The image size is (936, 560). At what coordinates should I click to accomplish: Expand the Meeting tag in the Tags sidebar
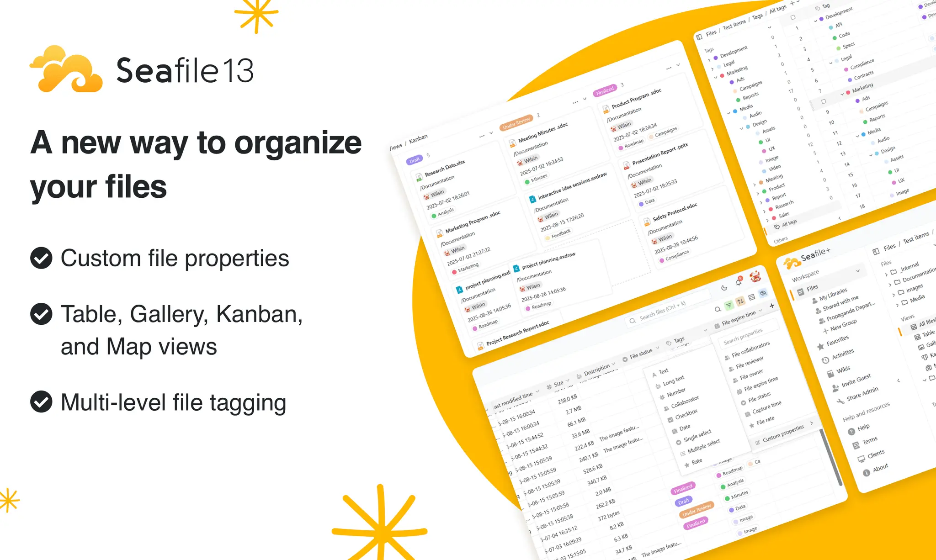tap(755, 185)
